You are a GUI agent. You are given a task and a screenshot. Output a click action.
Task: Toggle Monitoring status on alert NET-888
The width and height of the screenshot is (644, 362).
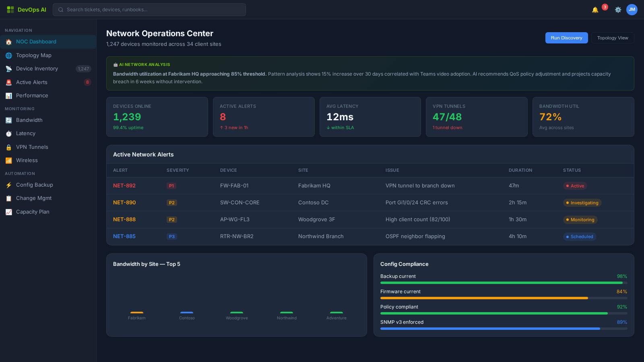point(580,220)
